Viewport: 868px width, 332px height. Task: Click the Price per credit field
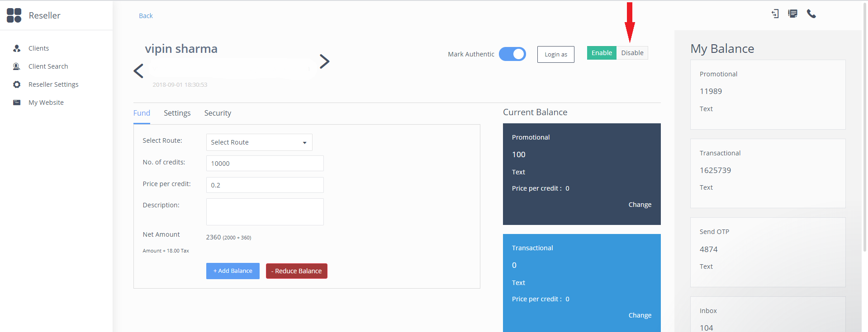point(265,185)
